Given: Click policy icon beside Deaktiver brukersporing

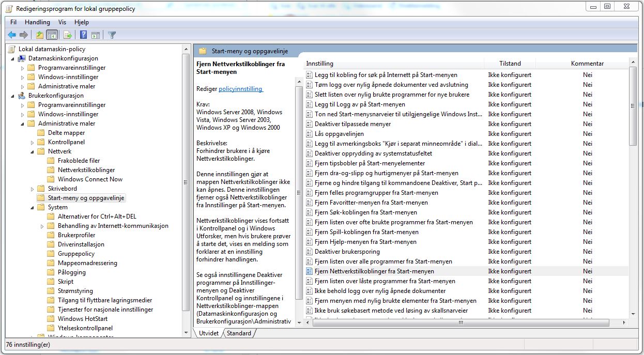Looking at the screenshot, I should (310, 252).
